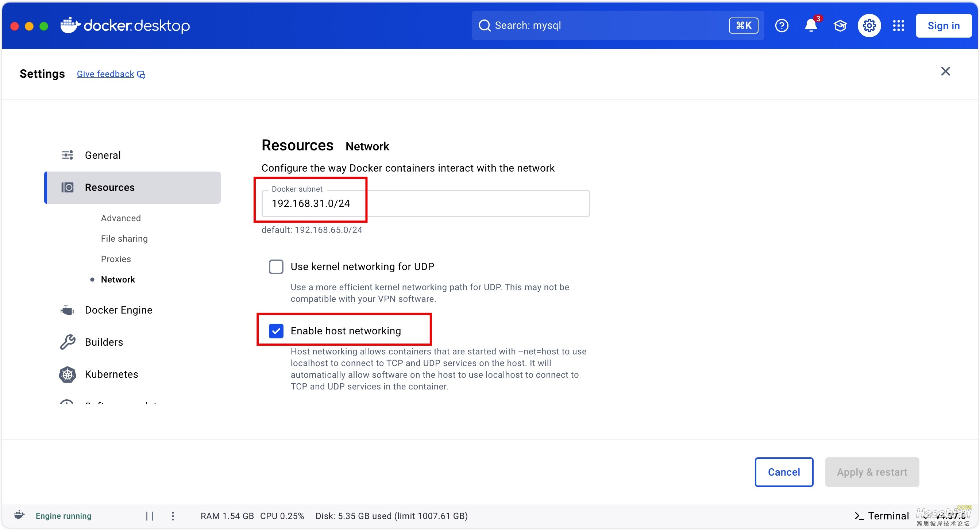Expand the Advanced resources submenu
The height and width of the screenshot is (530, 980).
point(120,218)
